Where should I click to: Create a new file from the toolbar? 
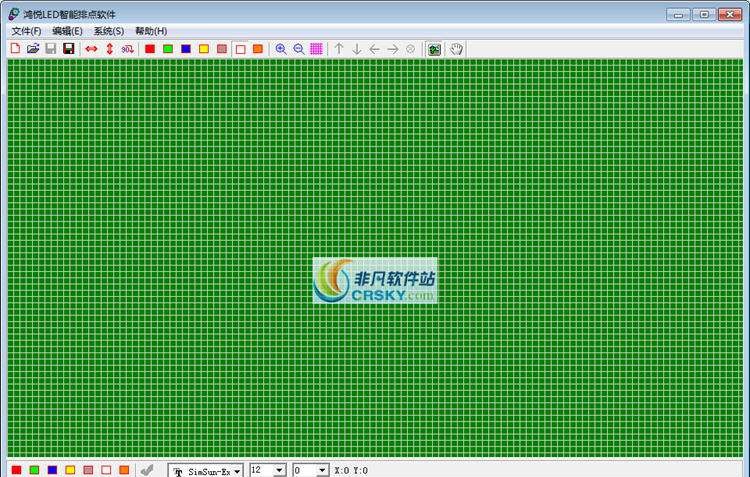tap(15, 48)
